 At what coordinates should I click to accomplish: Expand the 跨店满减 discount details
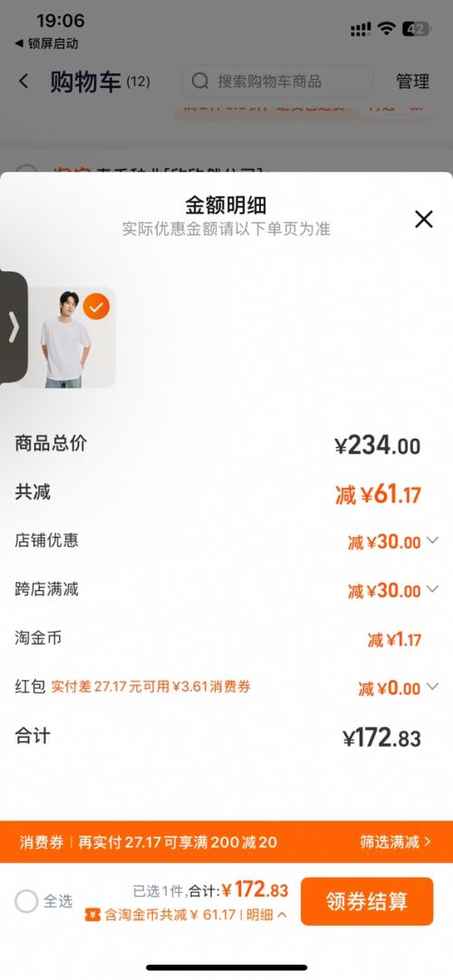point(432,589)
